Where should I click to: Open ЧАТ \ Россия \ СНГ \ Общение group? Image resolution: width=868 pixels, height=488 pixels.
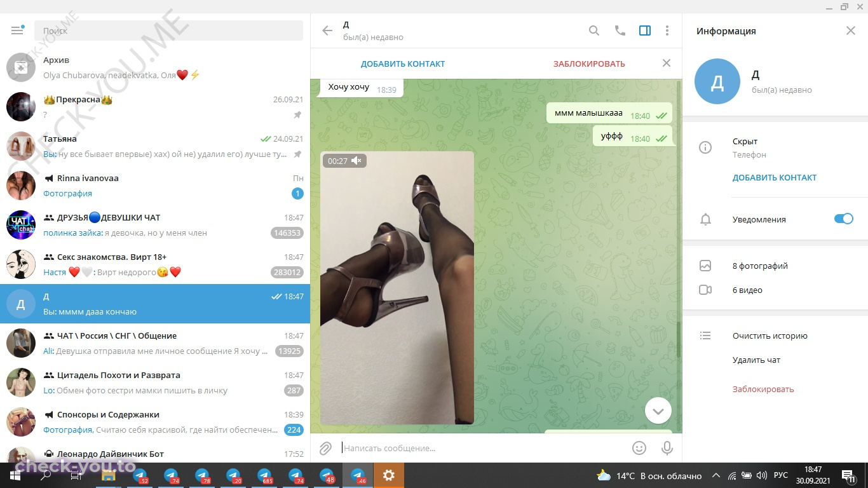pos(155,343)
